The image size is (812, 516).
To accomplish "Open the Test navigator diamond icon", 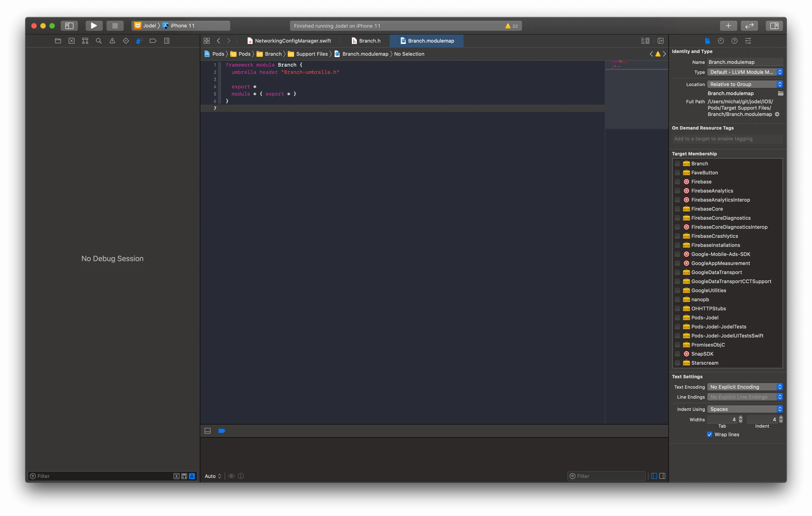I will coord(126,41).
